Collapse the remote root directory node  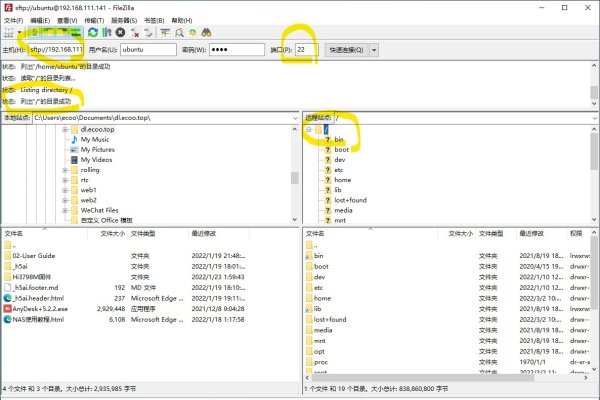click(308, 130)
